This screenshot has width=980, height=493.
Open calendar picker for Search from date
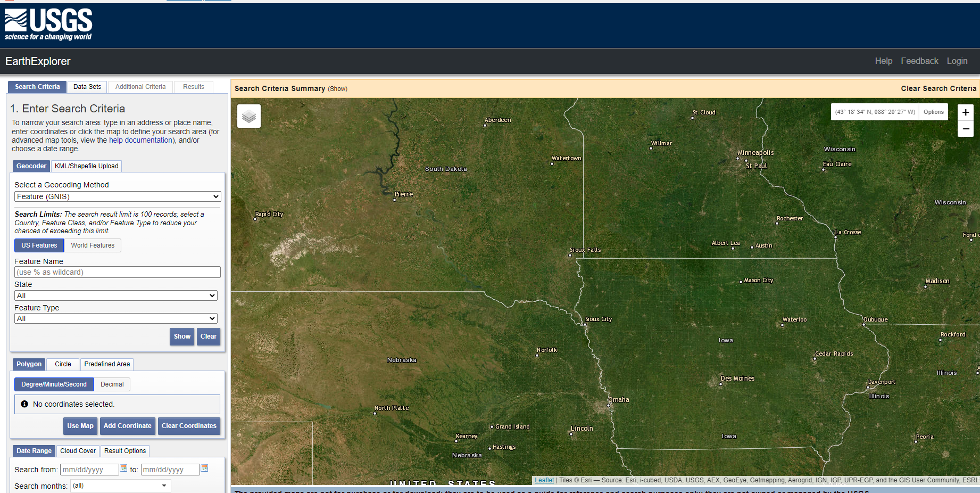click(x=123, y=469)
